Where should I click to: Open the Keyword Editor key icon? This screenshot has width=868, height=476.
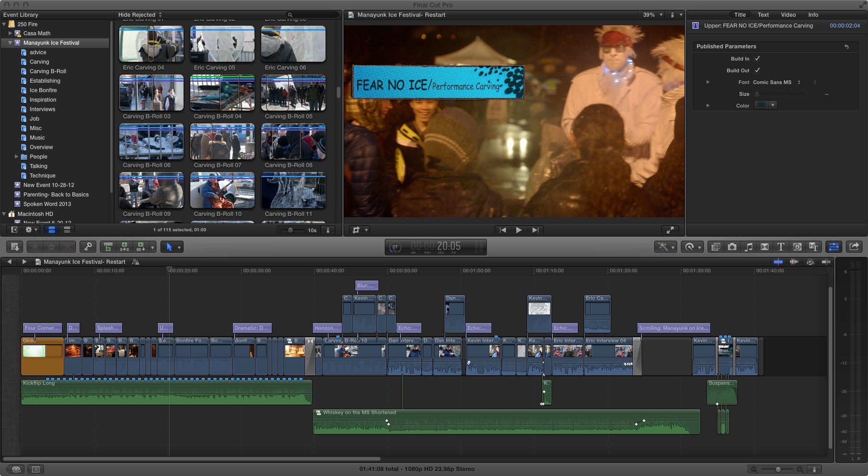pyautogui.click(x=88, y=247)
